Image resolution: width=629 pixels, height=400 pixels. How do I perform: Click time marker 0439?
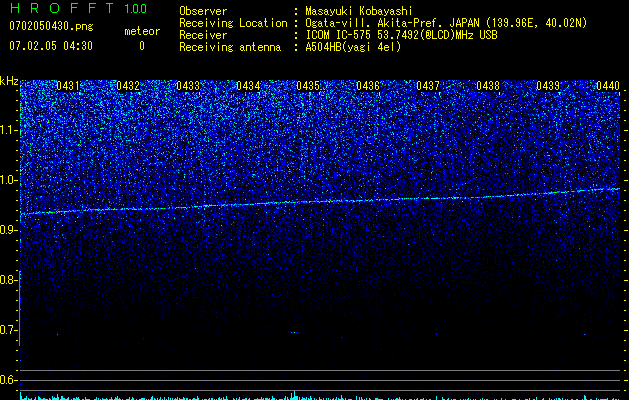click(548, 86)
